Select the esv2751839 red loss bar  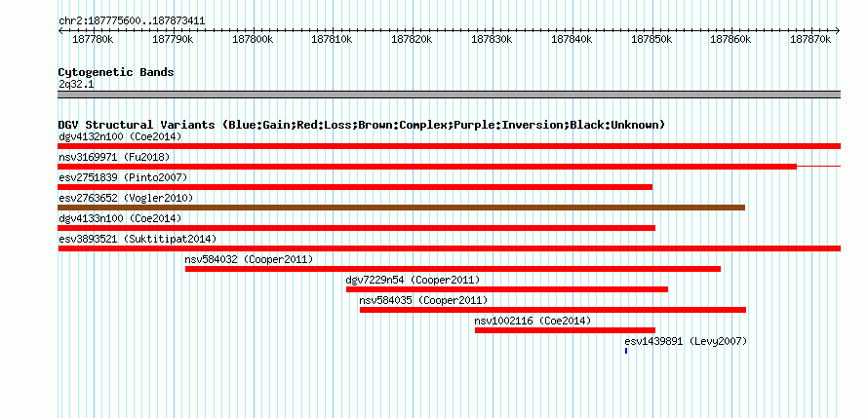click(x=355, y=187)
